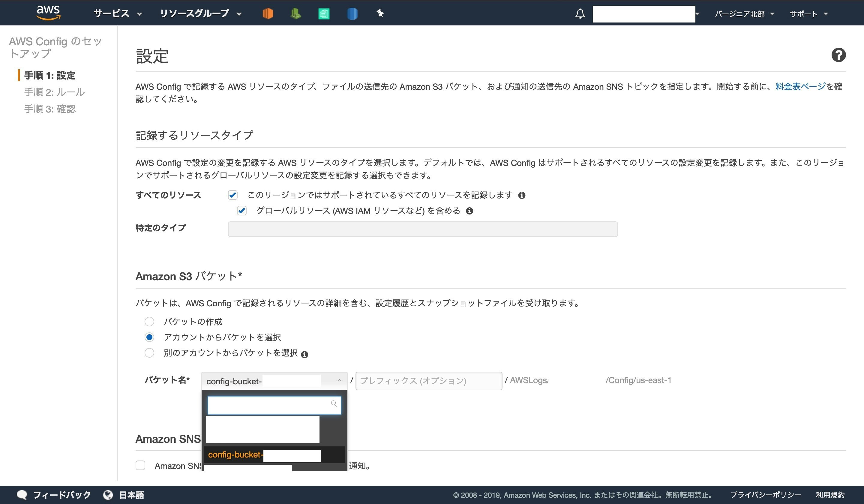This screenshot has width=864, height=504.
Task: Click the bookmark/pin icon in toolbar
Action: click(380, 13)
